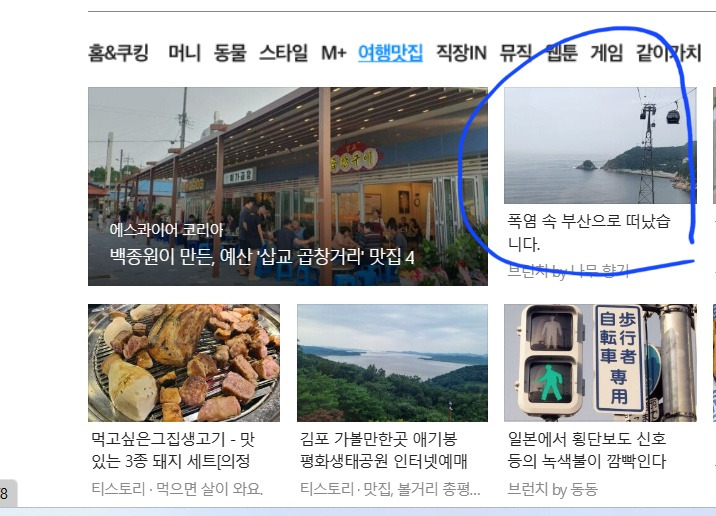Select the 동물 category tab

[230, 53]
